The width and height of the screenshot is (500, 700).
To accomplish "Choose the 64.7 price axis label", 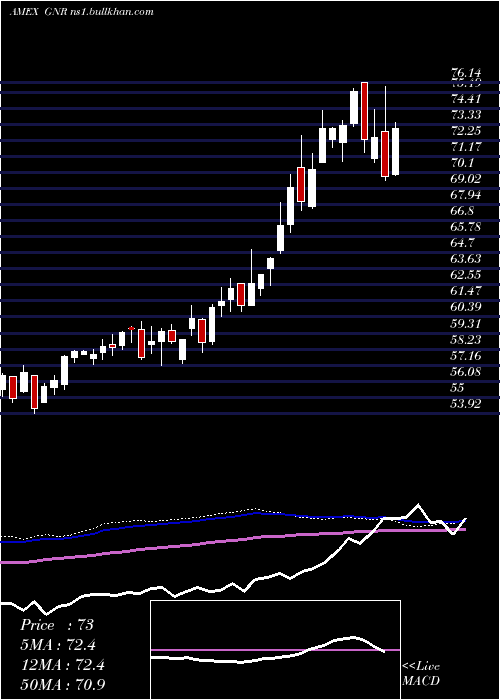I will click(462, 243).
